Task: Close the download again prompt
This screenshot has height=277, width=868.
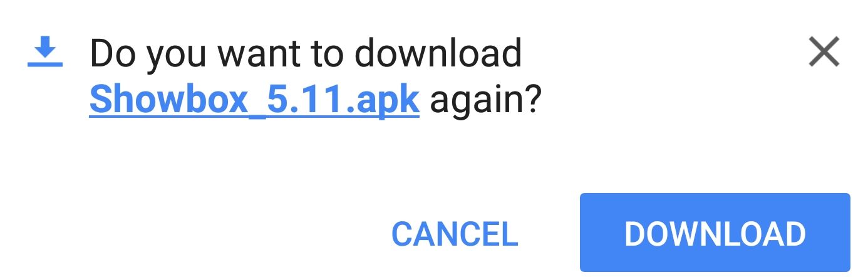Action: click(824, 52)
